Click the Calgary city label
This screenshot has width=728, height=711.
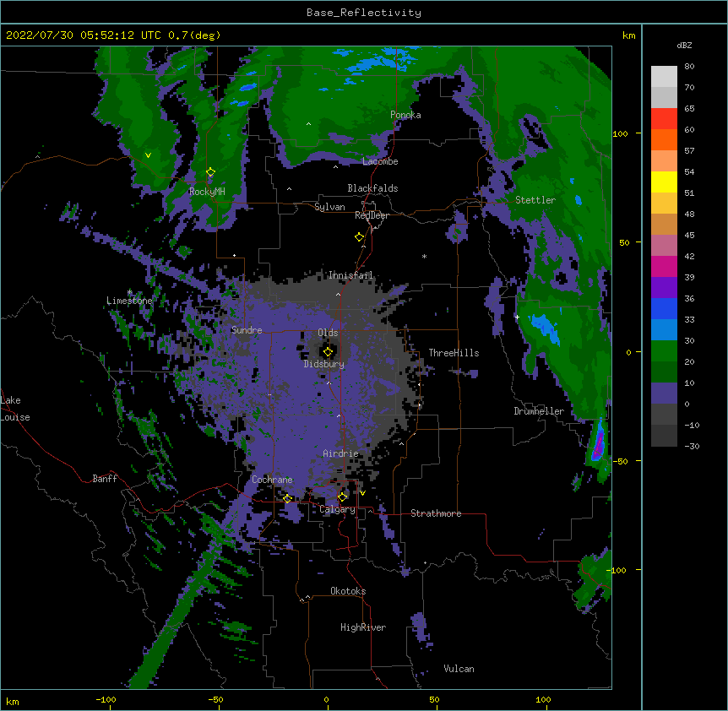pos(337,509)
